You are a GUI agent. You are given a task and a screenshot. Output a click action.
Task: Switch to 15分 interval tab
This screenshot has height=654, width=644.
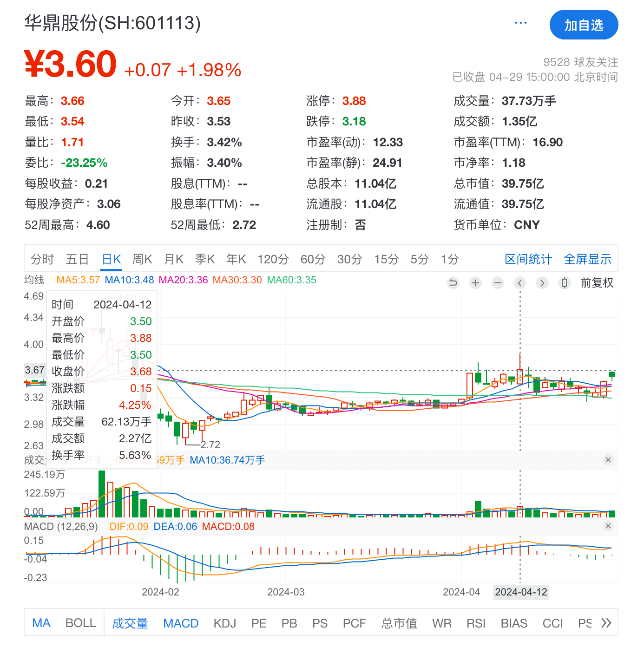pos(387,259)
